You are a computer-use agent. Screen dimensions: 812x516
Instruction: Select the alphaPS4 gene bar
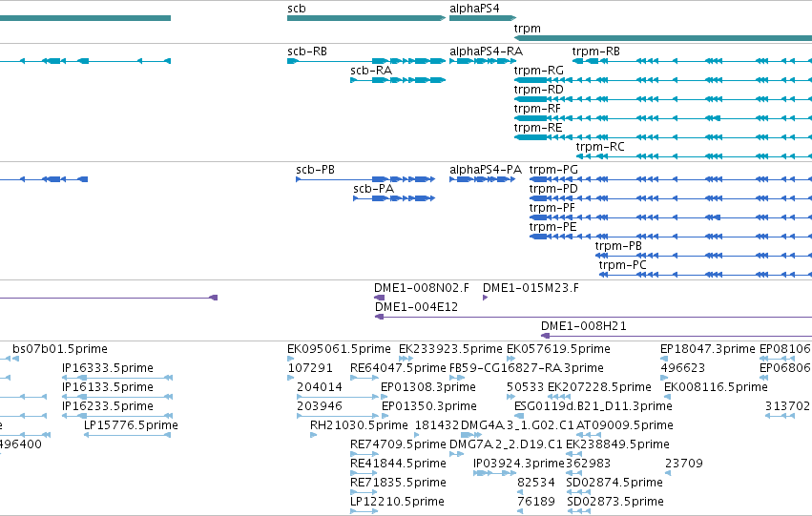[483, 18]
